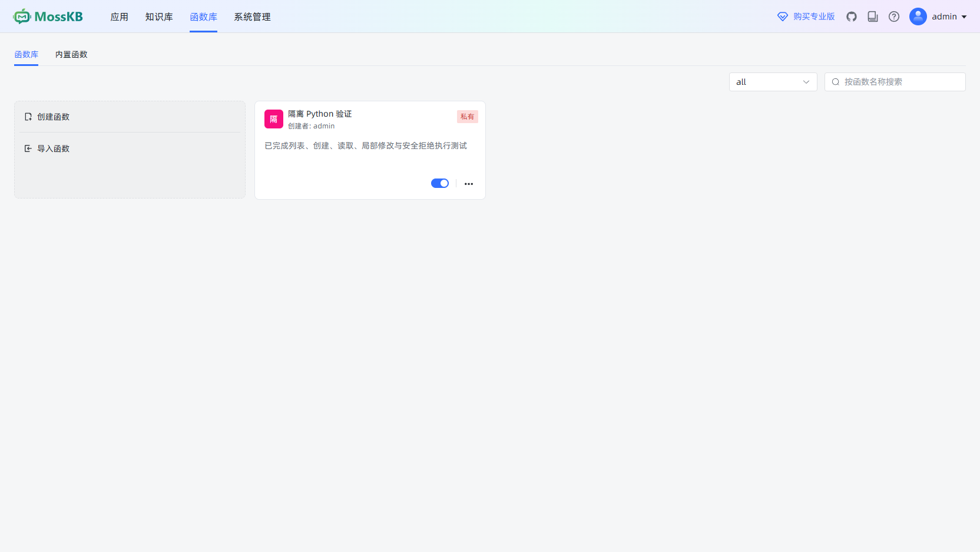Click the 购买专业版 link
Image resolution: width=980 pixels, height=552 pixels.
pos(814,16)
